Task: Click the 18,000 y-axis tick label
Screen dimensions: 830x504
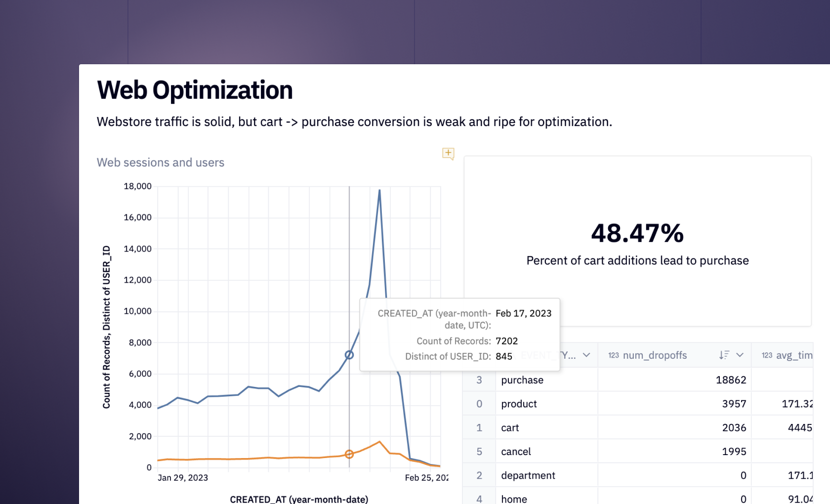Action: [137, 186]
